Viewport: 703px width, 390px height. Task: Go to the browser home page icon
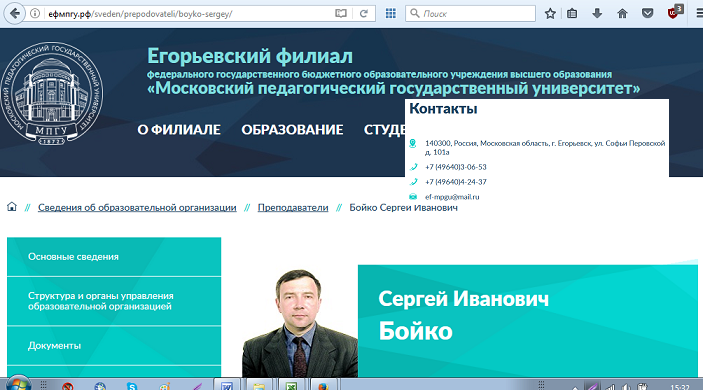[622, 13]
